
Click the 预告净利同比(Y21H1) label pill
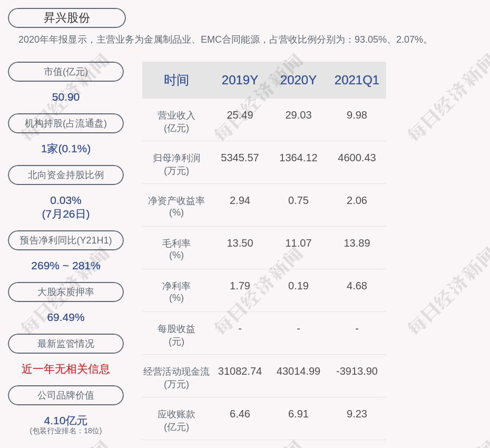tap(66, 240)
